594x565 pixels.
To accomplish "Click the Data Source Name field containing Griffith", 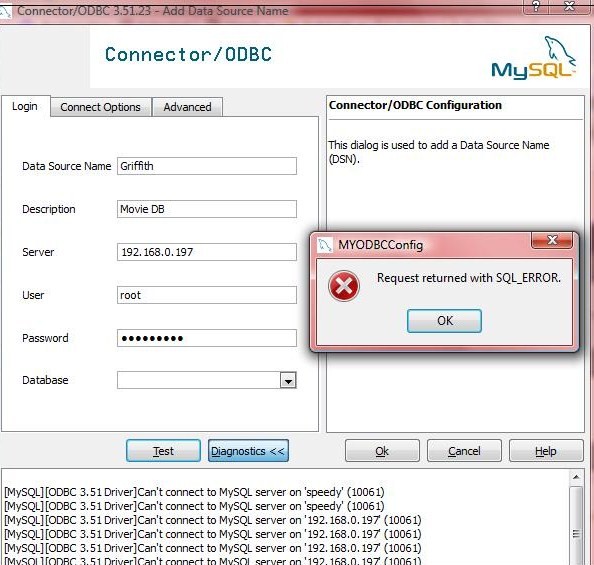I will [207, 166].
